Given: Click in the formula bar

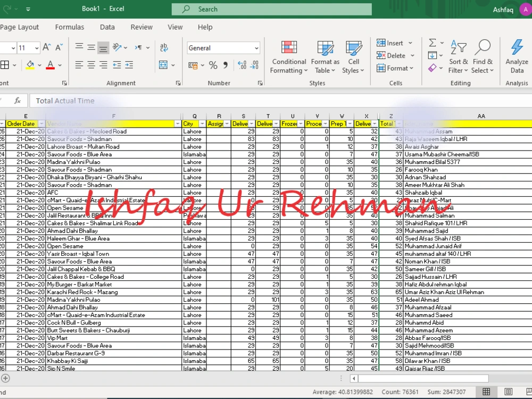Looking at the screenshot, I should point(281,101).
